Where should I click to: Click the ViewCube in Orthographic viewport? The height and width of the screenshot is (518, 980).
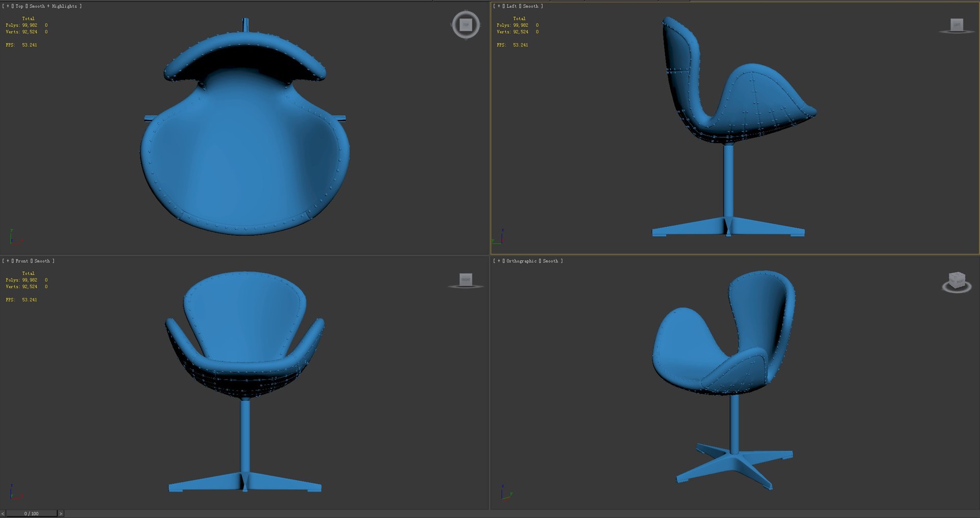point(957,280)
